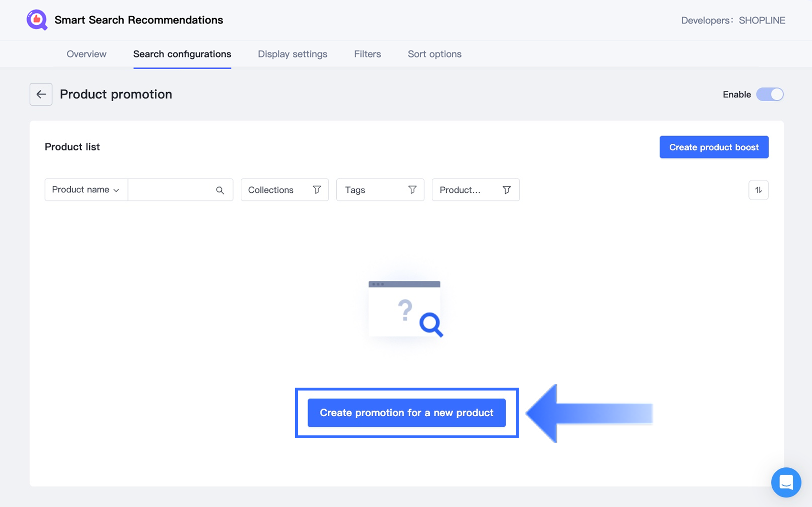Click the Smart Search Recommendations app logo
The width and height of the screenshot is (812, 507).
37,20
